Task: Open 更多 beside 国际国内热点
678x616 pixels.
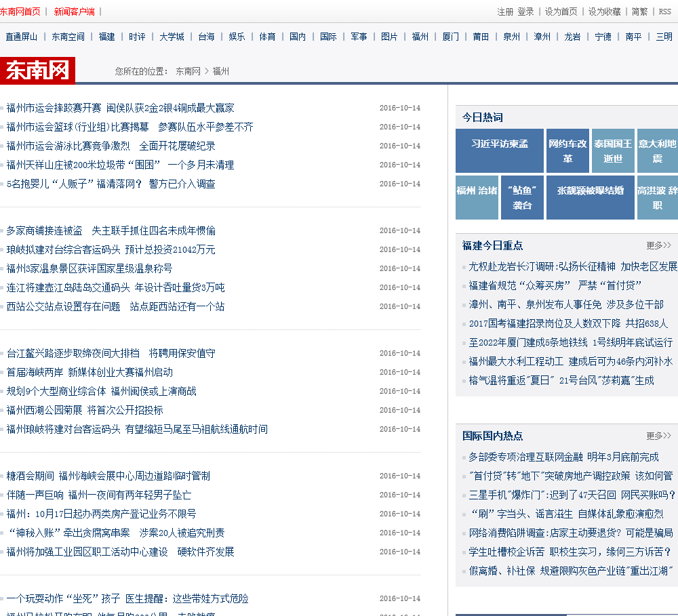Action: (x=658, y=436)
